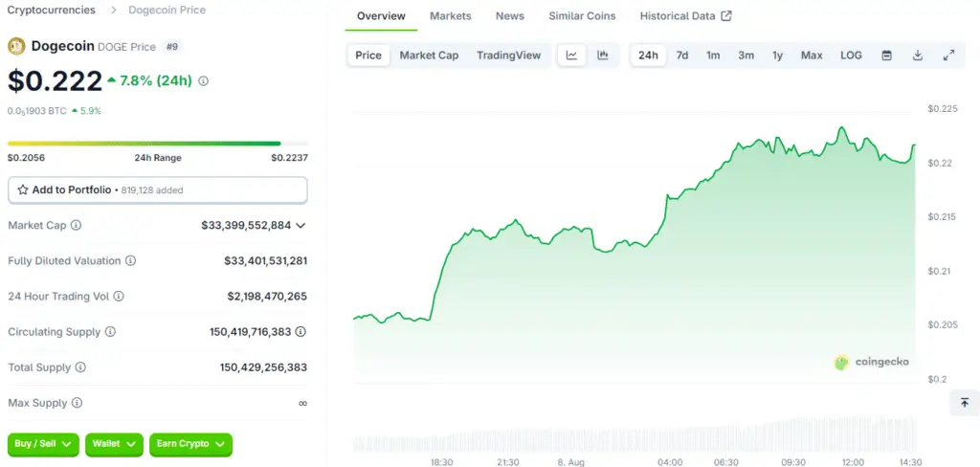Screen dimensions: 980x467
Task: Click the $33,401,531,281 valuation value
Action: 266,260
